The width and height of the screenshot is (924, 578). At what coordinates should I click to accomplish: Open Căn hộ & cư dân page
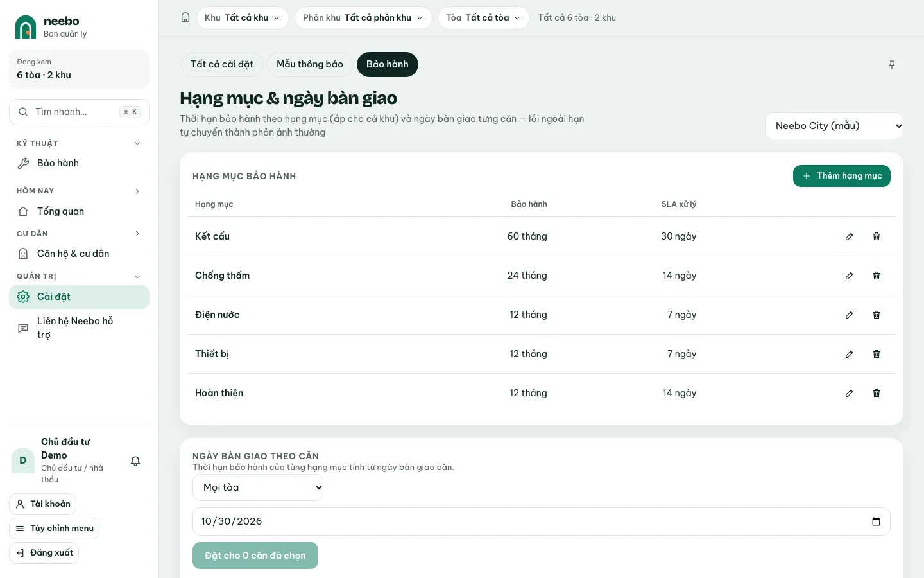(79, 254)
